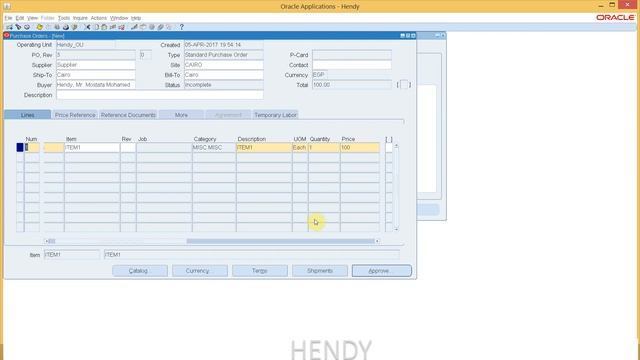
Task: Click the Approve button
Action: point(382,271)
